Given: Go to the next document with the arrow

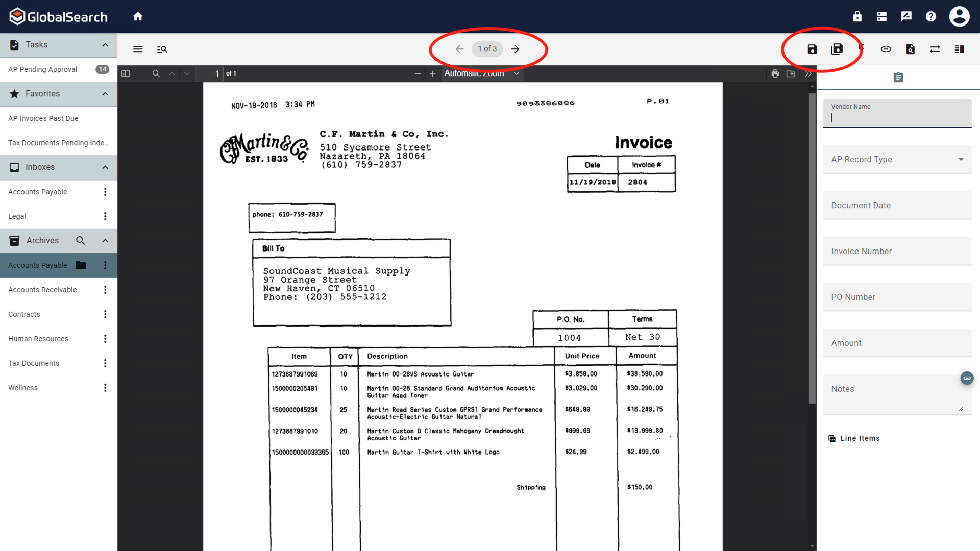Looking at the screenshot, I should pos(515,49).
